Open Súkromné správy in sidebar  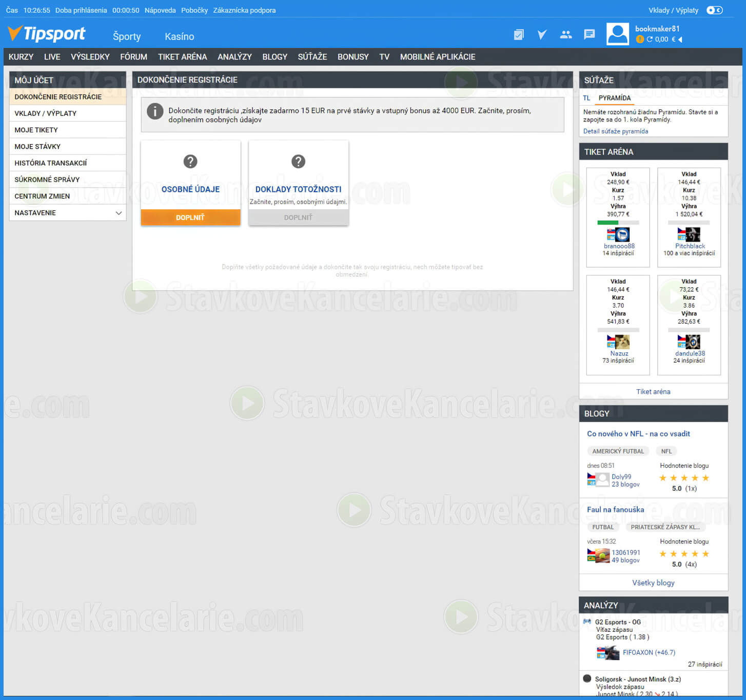coord(68,179)
